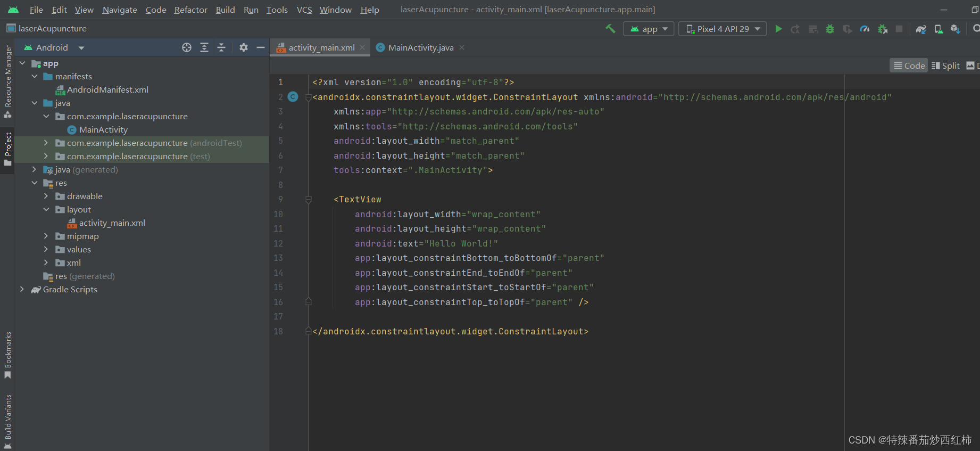The image size is (980, 451).
Task: Click Select Opened File target icon
Action: [187, 47]
